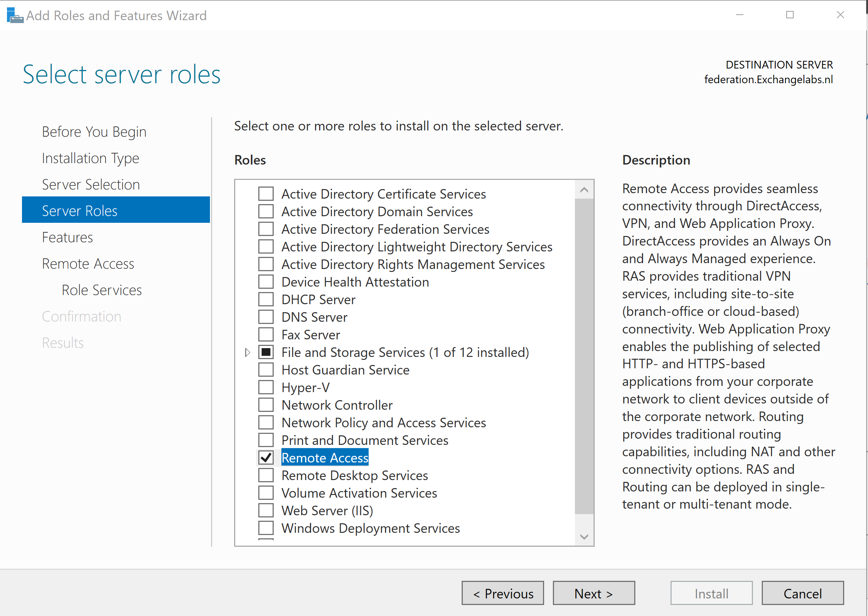Go to the Before You Begin step
The width and height of the screenshot is (868, 616).
click(x=94, y=132)
